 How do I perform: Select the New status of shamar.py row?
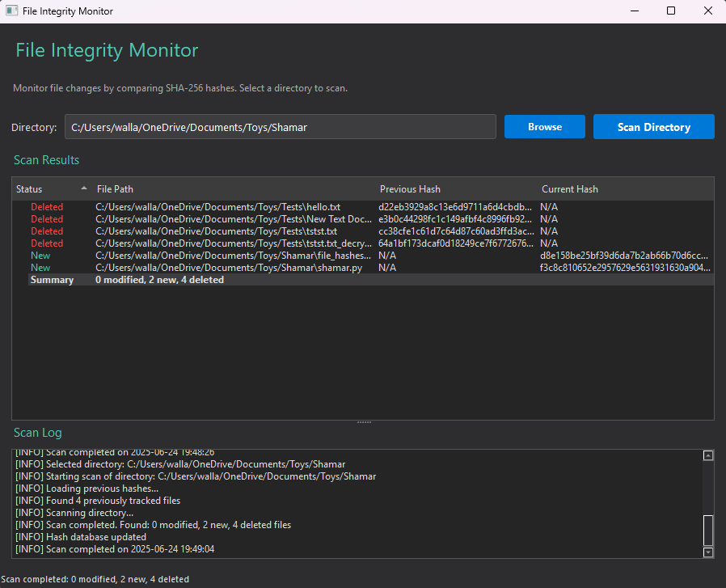[40, 268]
